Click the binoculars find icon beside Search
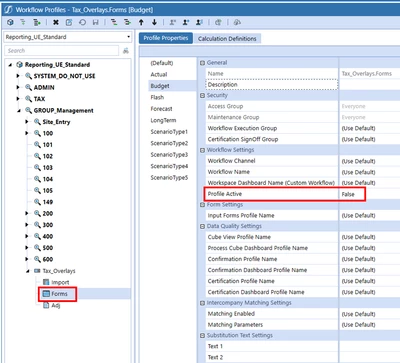The height and width of the screenshot is (363, 400). coord(126,51)
